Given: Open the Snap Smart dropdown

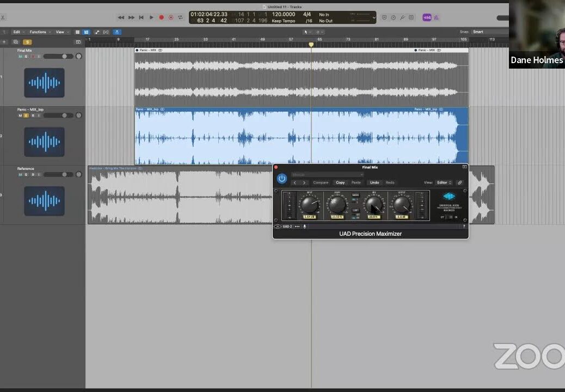Looking at the screenshot, I should (490, 32).
